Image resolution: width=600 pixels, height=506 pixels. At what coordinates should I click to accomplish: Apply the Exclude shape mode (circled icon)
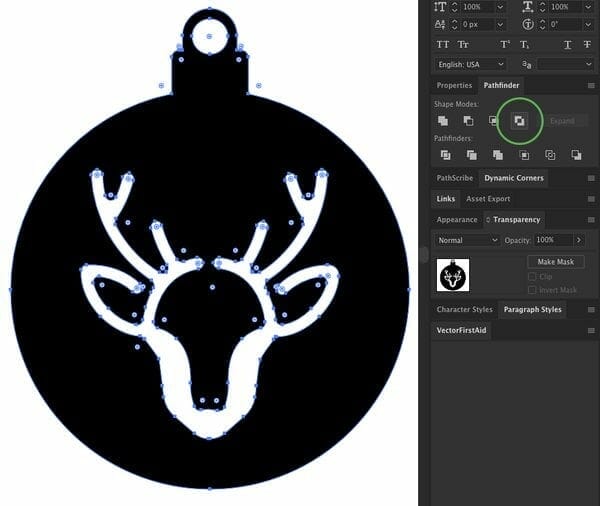click(x=519, y=121)
